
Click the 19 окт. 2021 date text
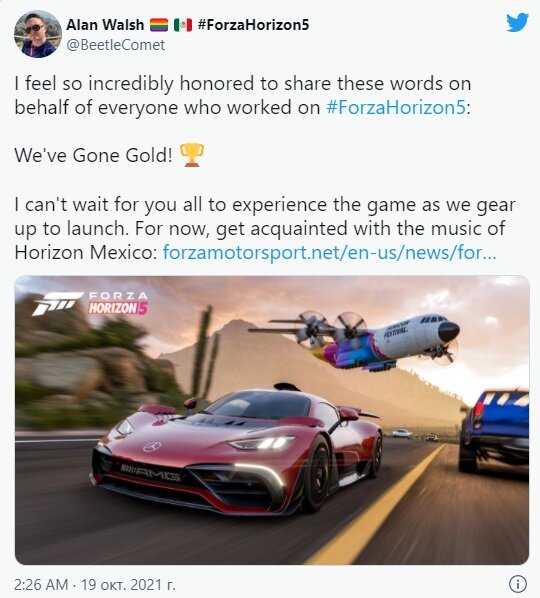pyautogui.click(x=129, y=584)
